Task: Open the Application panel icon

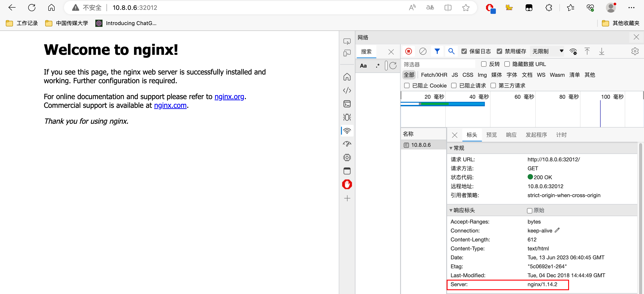Action: pos(347,171)
